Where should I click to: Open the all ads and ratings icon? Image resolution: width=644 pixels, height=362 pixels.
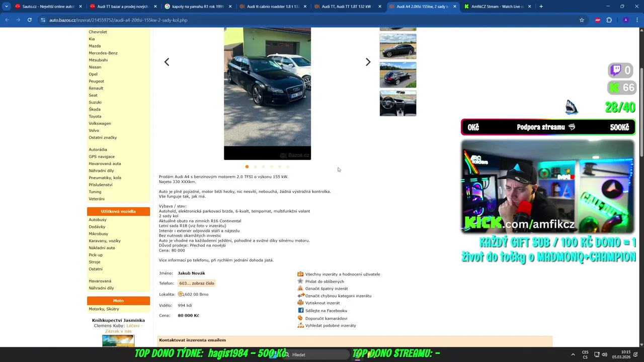300,274
